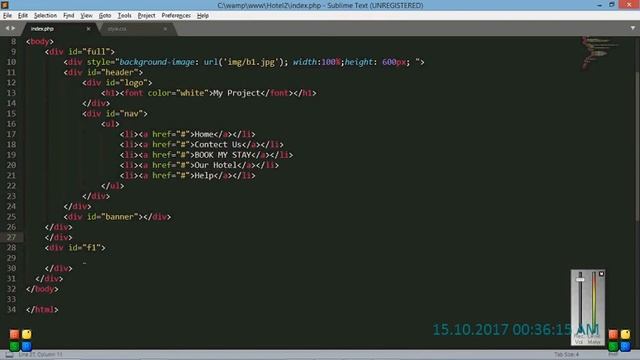Click the div id="banner" line
The image size is (640, 360).
(x=117, y=217)
